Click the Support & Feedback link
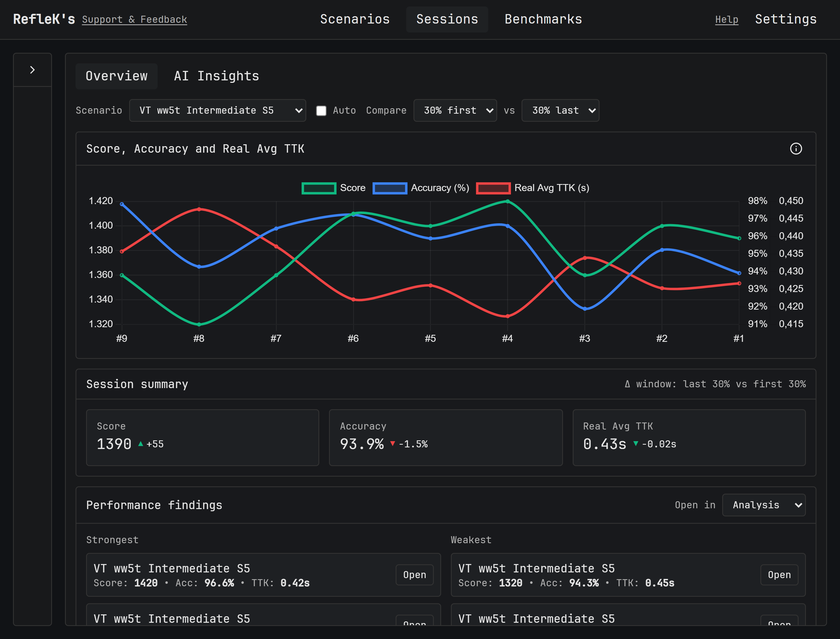 click(x=134, y=20)
